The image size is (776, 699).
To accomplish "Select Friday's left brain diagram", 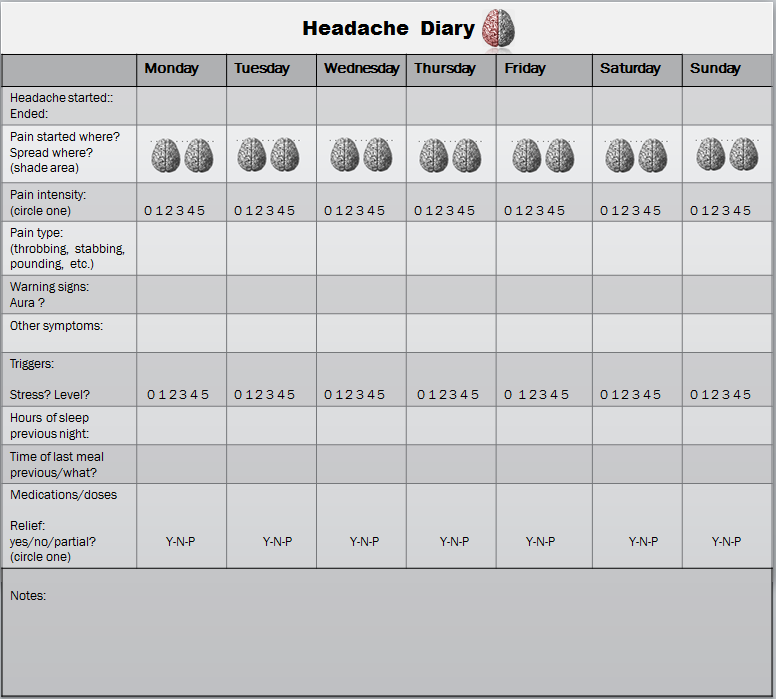I will pyautogui.click(x=527, y=155).
